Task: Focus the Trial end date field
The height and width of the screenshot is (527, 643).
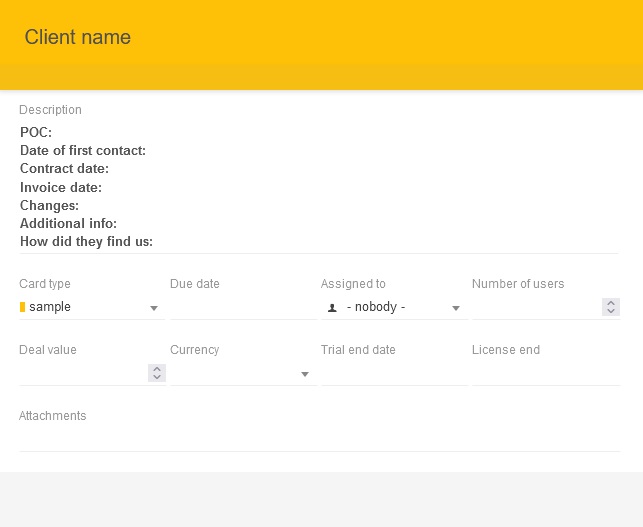Action: click(x=394, y=373)
